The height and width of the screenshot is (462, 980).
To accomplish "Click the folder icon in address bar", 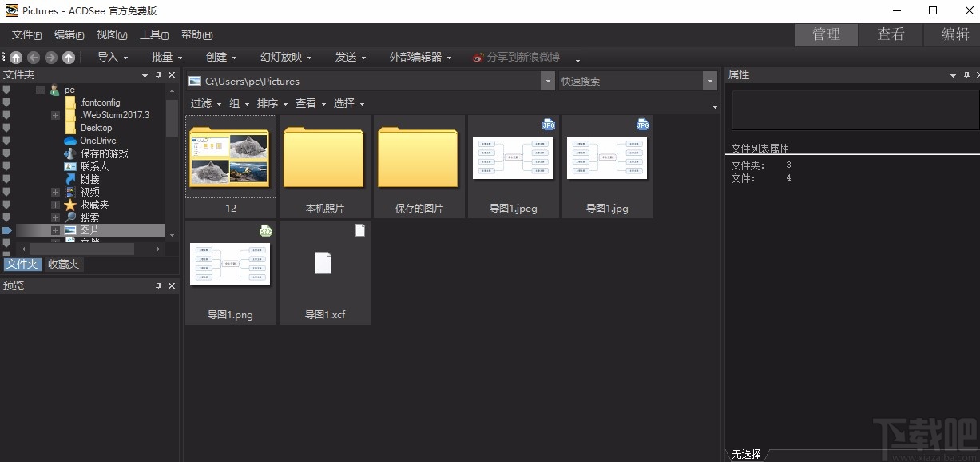I will (x=194, y=81).
